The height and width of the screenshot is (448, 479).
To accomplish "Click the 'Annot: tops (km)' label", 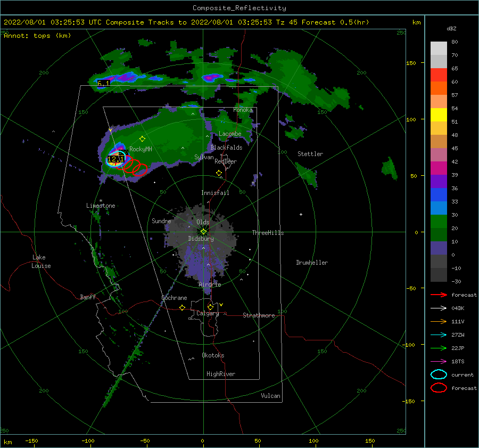I will (37, 36).
